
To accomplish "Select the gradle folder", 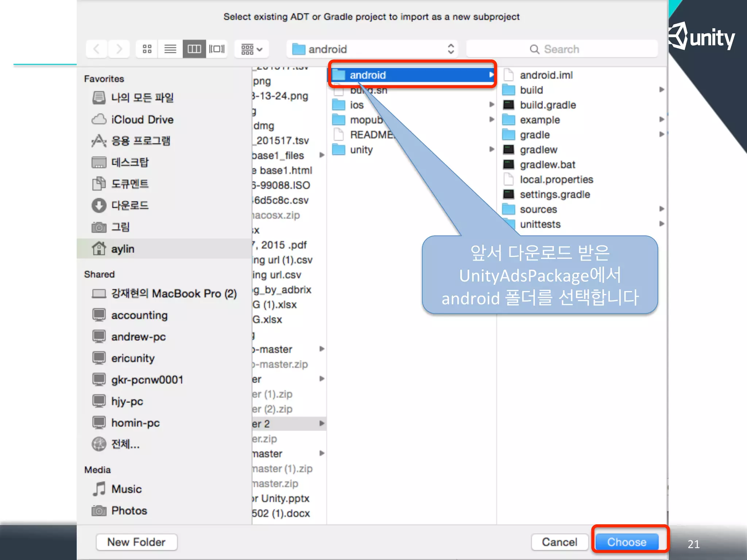I will pyautogui.click(x=526, y=135).
